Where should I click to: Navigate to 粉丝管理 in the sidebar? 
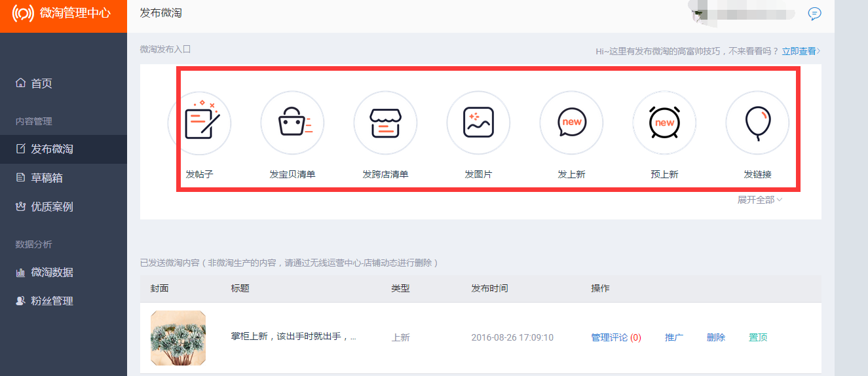(x=52, y=301)
